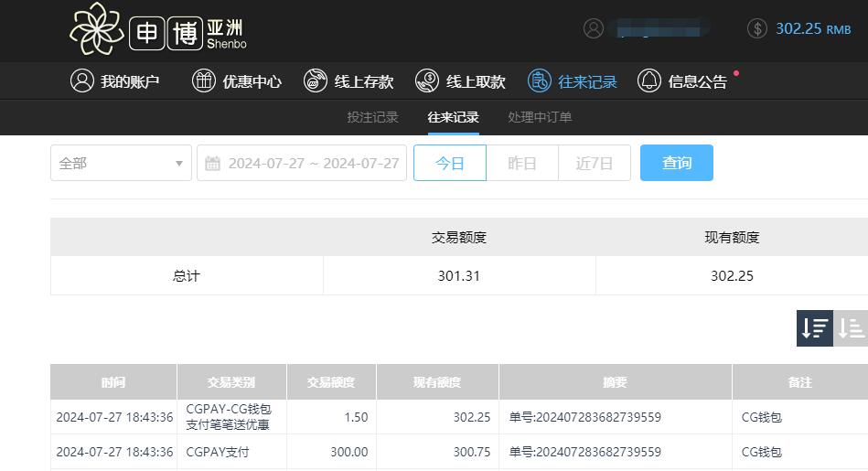Select the 今日 date filter

point(450,163)
